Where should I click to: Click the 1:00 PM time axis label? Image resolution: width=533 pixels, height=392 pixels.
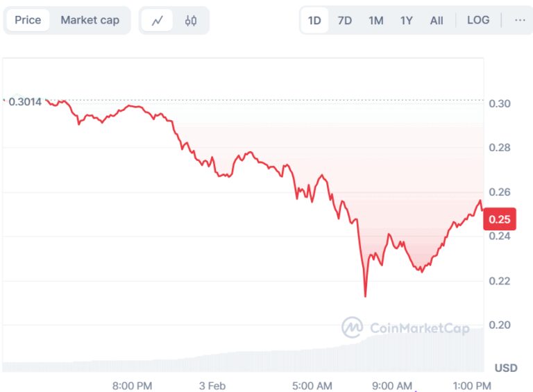pyautogui.click(x=474, y=386)
